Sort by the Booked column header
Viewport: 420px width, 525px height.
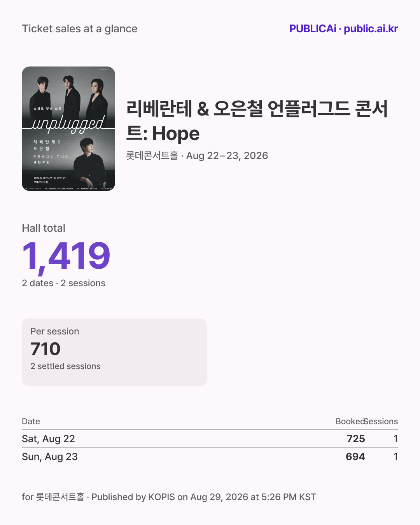[350, 422]
